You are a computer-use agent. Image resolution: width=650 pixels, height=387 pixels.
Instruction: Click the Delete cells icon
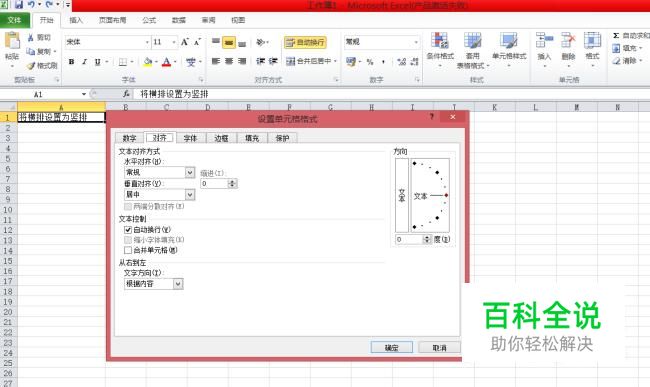click(568, 41)
